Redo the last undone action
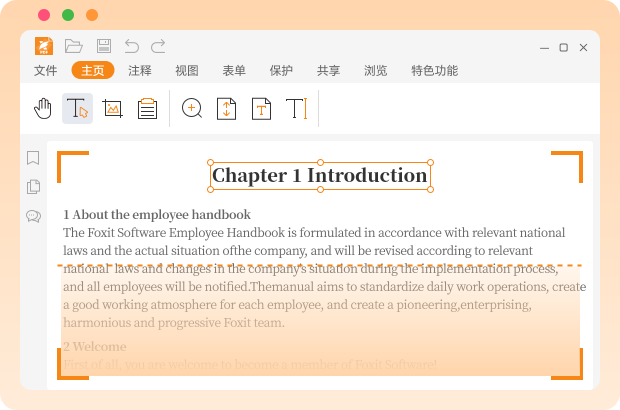The image size is (620, 410). [x=158, y=46]
